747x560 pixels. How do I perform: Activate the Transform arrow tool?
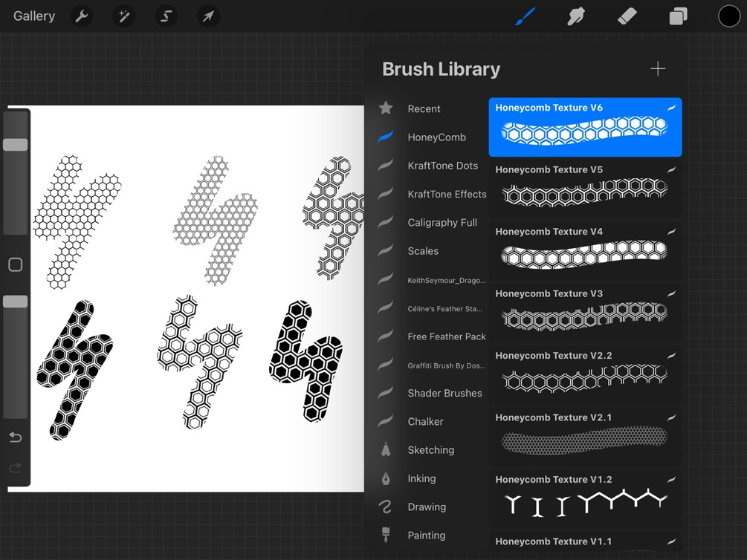[208, 16]
